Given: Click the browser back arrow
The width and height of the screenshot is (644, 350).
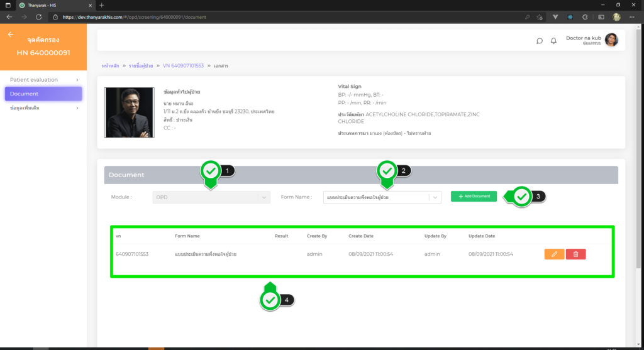Looking at the screenshot, I should 9,17.
